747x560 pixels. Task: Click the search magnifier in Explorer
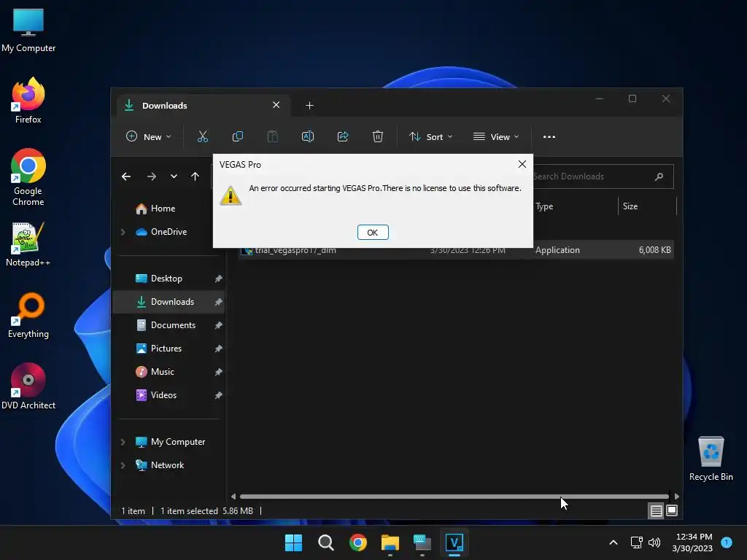click(659, 176)
